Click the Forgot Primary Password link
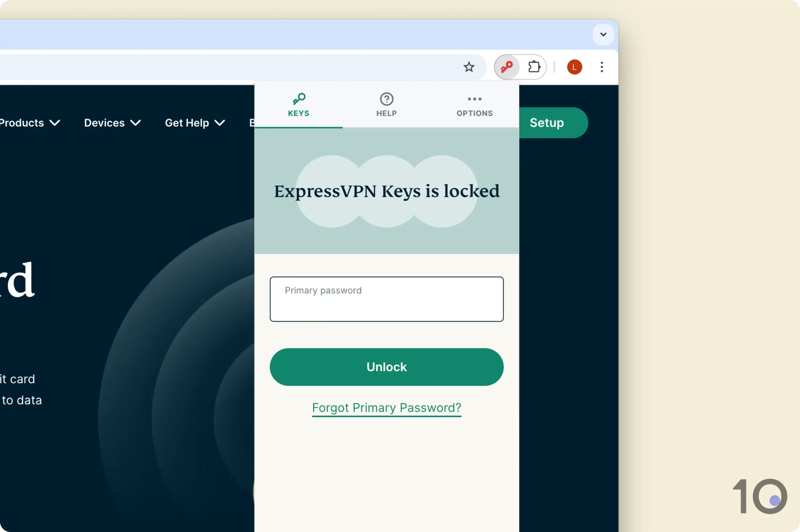The width and height of the screenshot is (800, 532). click(386, 407)
